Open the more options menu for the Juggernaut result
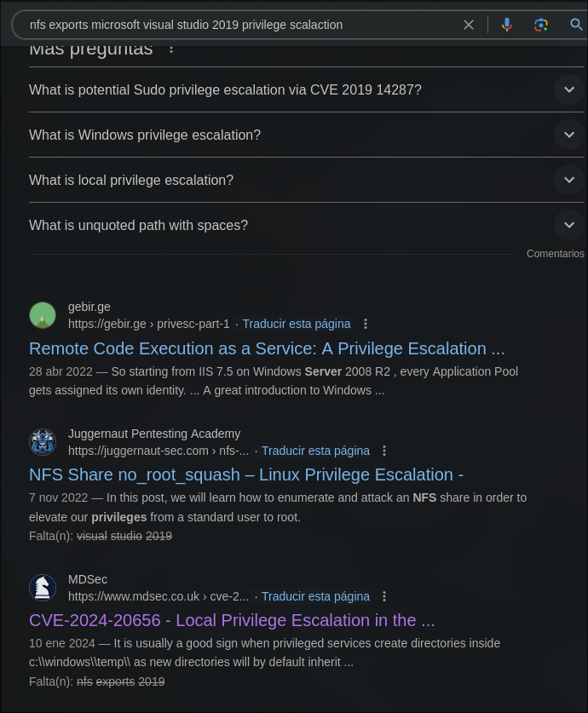The width and height of the screenshot is (588, 713). coord(384,451)
